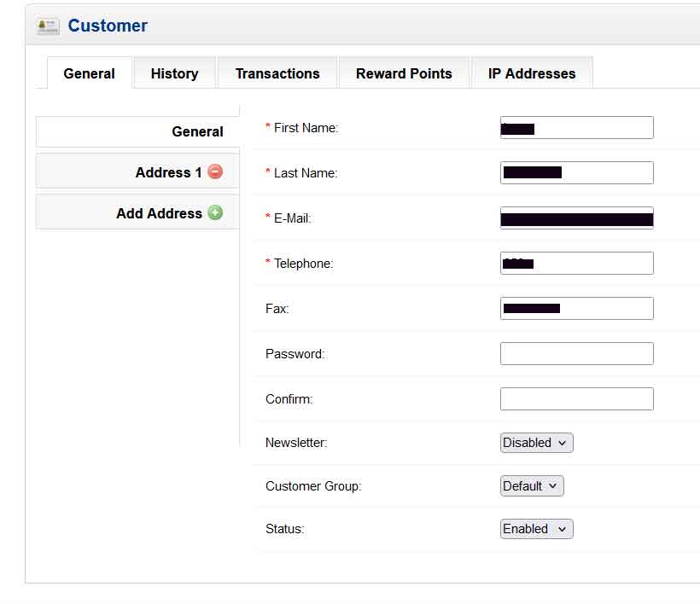Select Address 1 in the side list
The width and height of the screenshot is (700, 604).
tap(137, 171)
